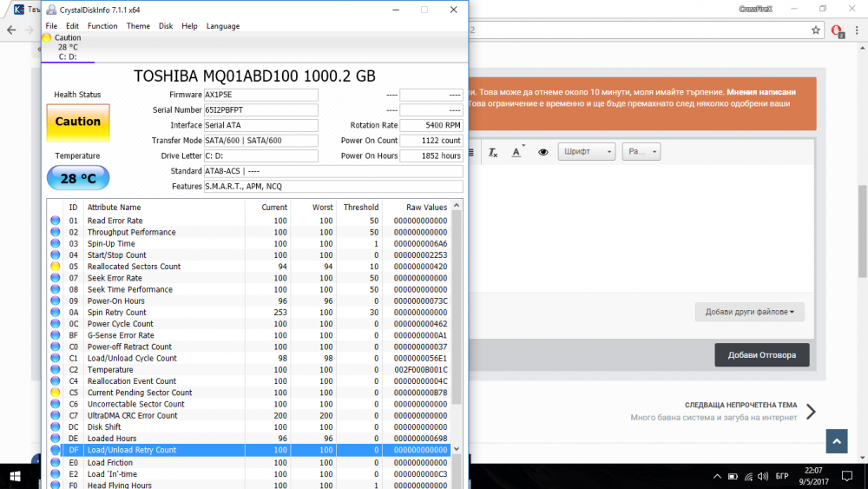The height and width of the screenshot is (489, 868).
Task: Toggle the preview eye icon in editor
Action: 543,152
